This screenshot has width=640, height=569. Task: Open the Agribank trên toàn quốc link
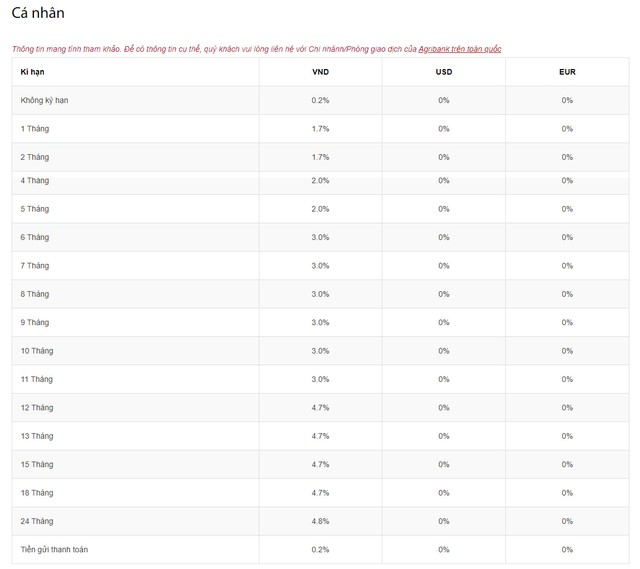pos(460,49)
